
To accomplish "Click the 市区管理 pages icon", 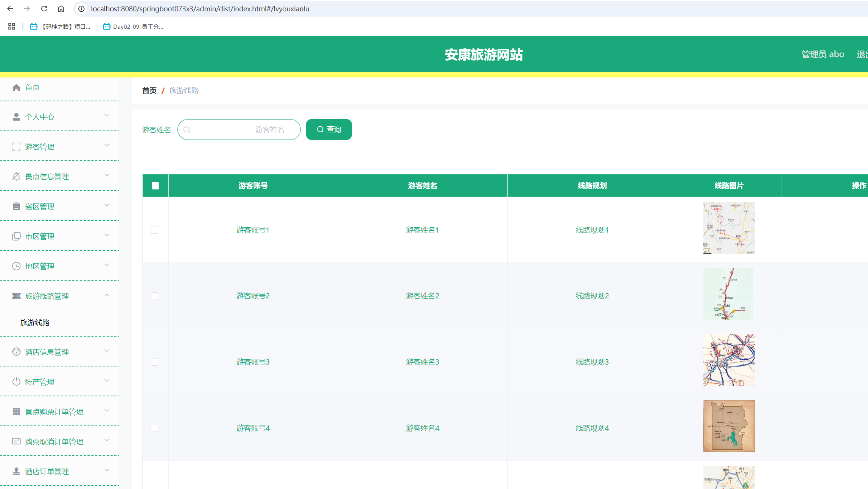I will pos(17,236).
